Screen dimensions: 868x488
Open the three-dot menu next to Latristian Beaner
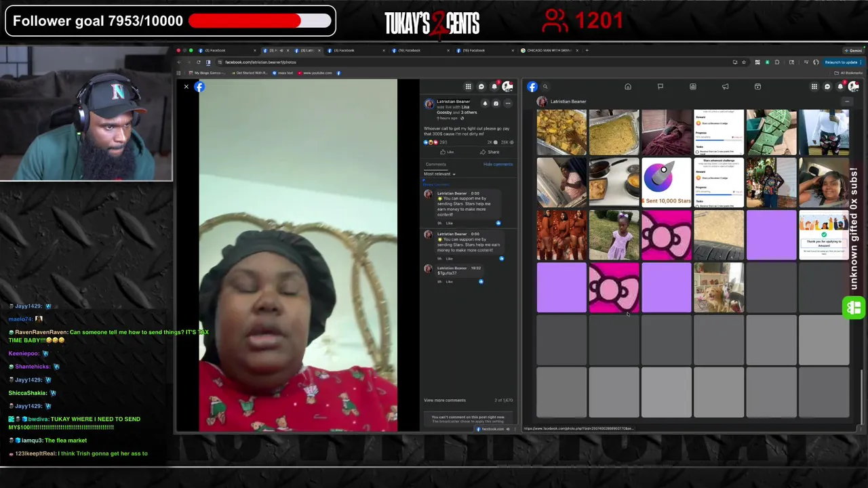(x=847, y=102)
